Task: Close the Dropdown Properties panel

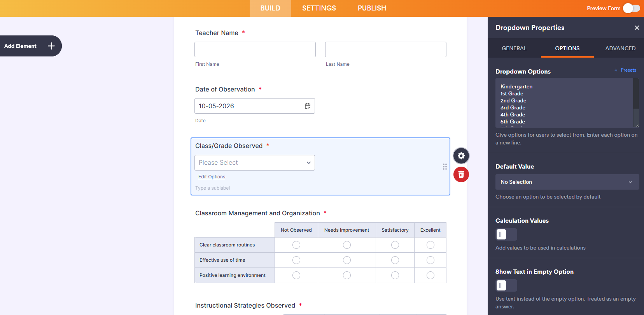Action: [637, 28]
